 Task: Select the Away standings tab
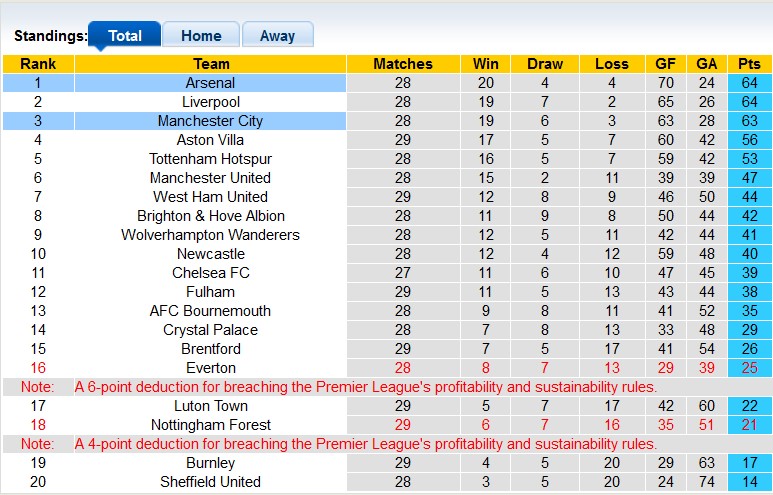click(x=277, y=35)
